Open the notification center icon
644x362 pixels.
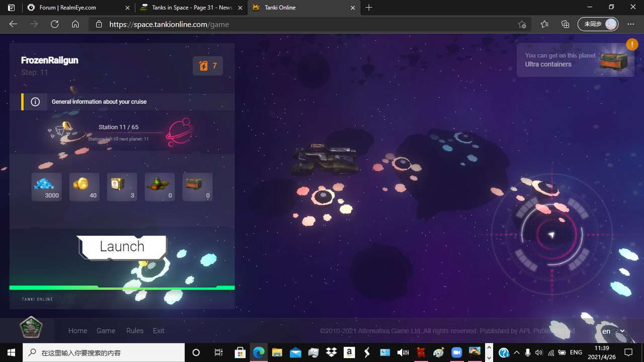pos(628,352)
